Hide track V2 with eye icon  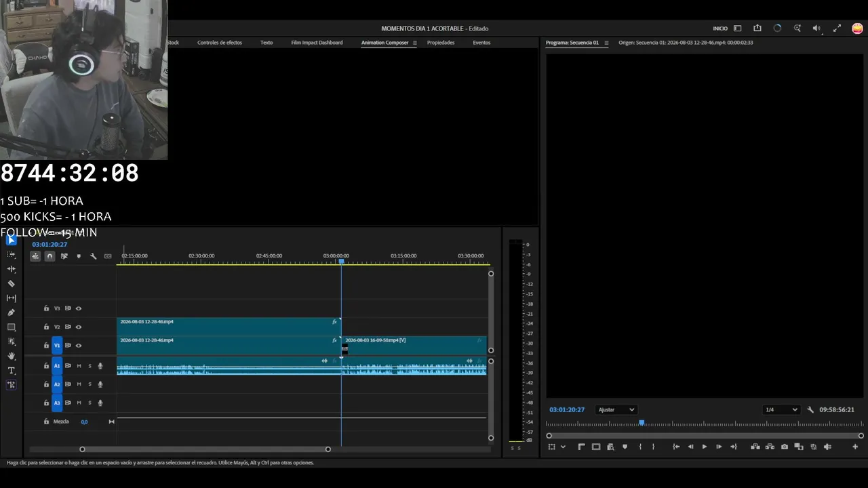coord(79,327)
